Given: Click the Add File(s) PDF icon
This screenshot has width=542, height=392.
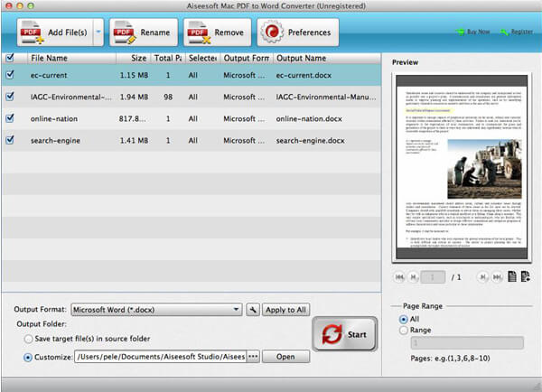Looking at the screenshot, I should click(x=32, y=33).
